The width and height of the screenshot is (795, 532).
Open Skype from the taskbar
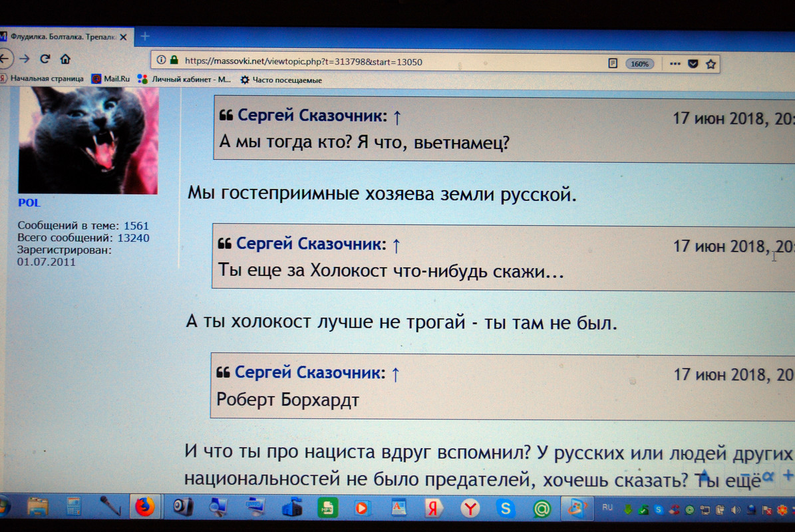[x=506, y=508]
